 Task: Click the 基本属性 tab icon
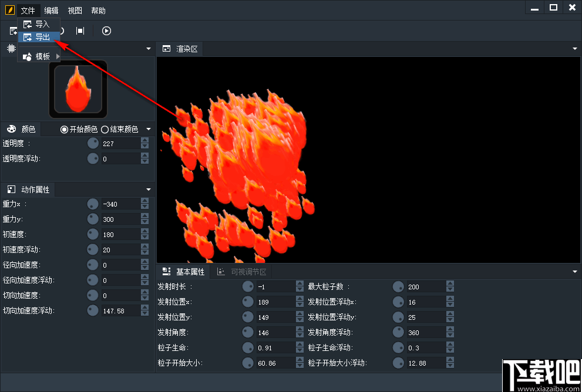coord(167,272)
